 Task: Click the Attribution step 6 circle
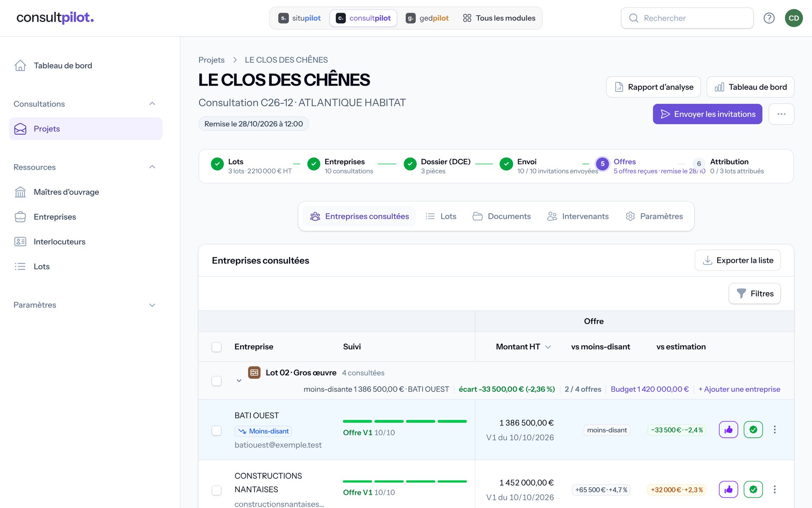[699, 164]
